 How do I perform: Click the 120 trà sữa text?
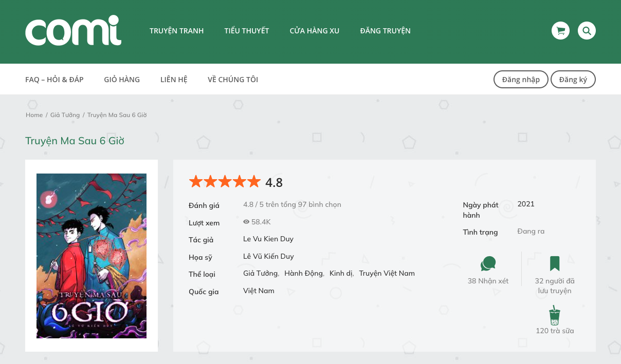click(x=555, y=331)
